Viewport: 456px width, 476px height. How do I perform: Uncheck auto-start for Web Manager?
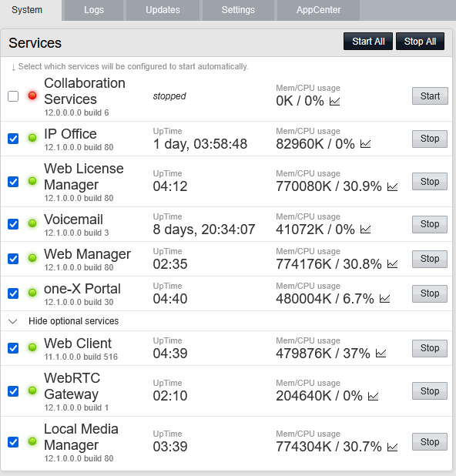(13, 259)
